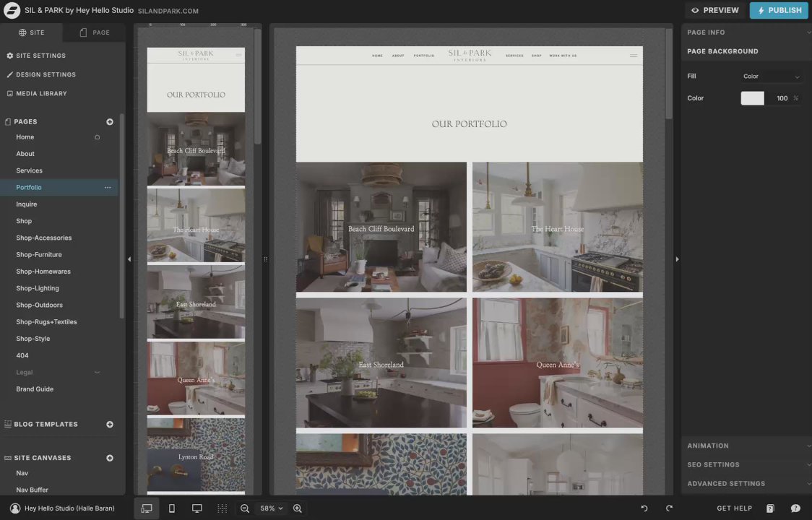Select the Services page

[x=29, y=171]
